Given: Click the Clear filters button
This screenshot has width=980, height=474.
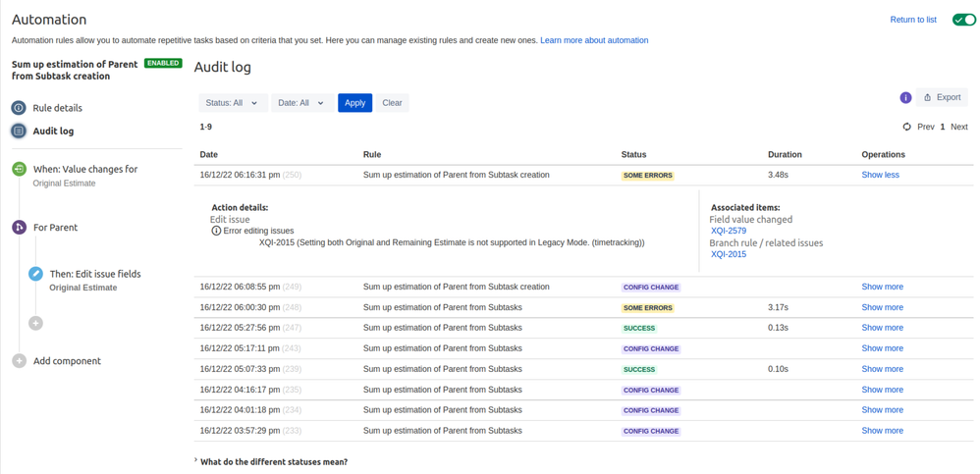Looking at the screenshot, I should (x=392, y=103).
